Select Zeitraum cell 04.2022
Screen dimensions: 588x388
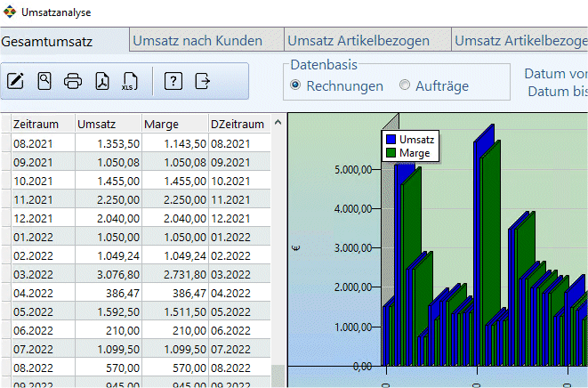(x=43, y=293)
